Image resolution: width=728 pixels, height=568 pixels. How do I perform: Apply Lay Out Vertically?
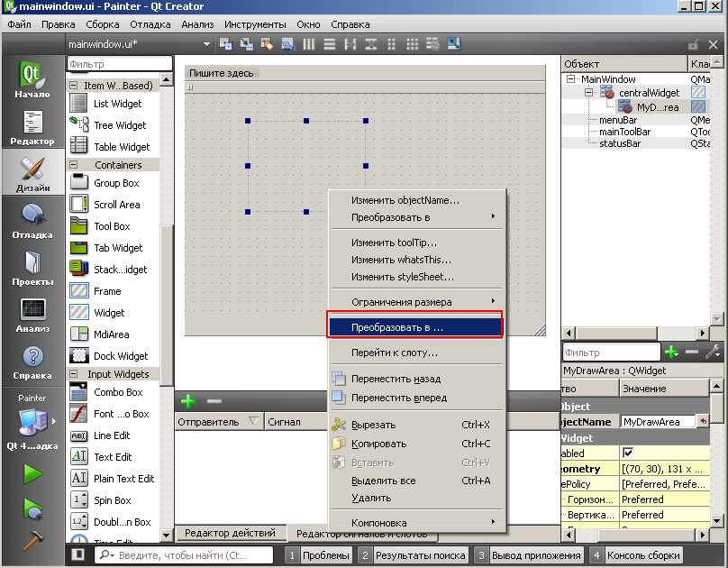pos(330,44)
